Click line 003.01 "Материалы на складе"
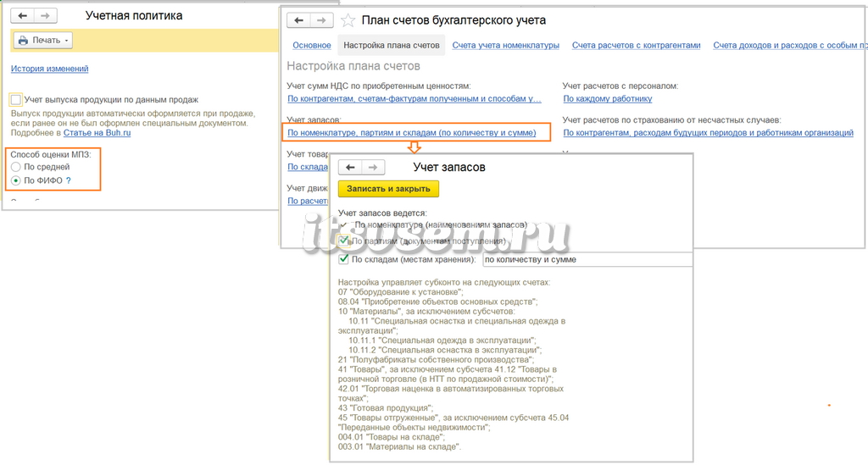This screenshot has height=465, width=868. click(x=400, y=446)
